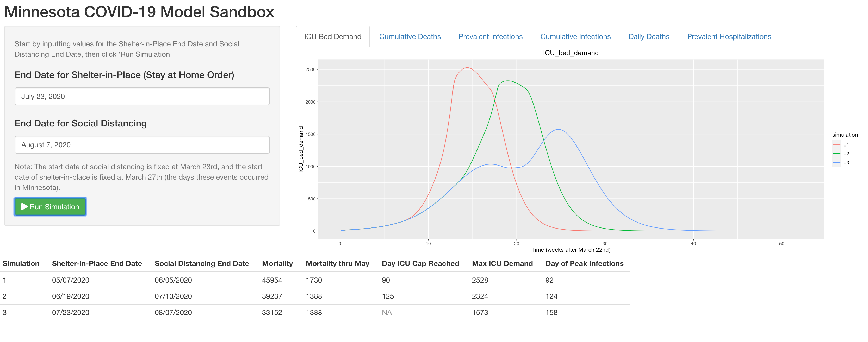Open the Shelter-in-Place end date field

142,96
